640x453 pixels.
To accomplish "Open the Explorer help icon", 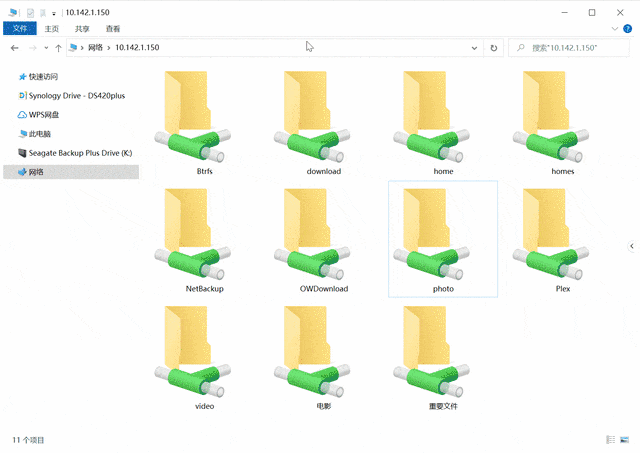I will [x=627, y=29].
